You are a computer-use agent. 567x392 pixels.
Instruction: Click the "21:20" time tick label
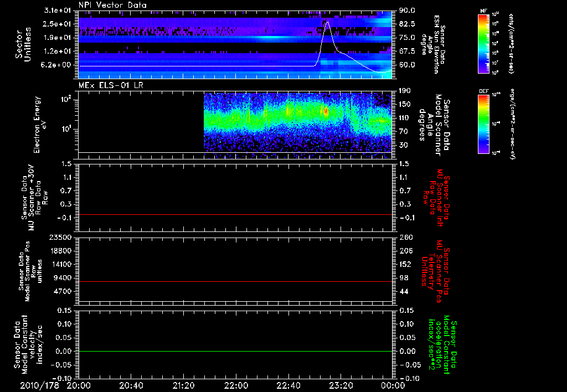pos(183,385)
